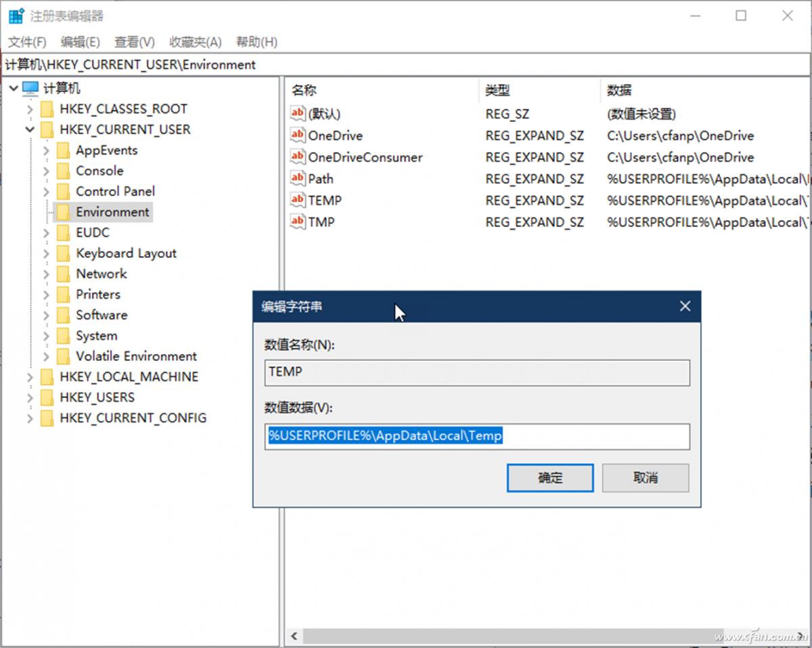Click the Path string value icon

coord(296,178)
